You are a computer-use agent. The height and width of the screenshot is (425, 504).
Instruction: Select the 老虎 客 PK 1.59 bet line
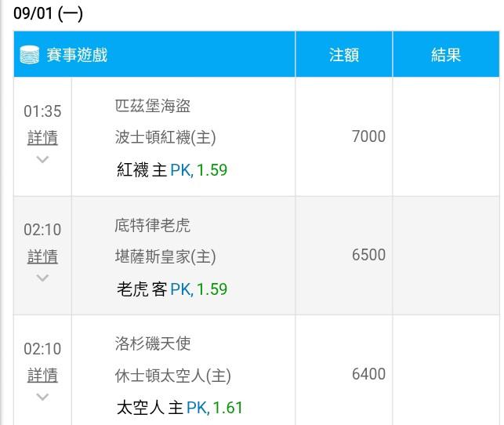172,289
